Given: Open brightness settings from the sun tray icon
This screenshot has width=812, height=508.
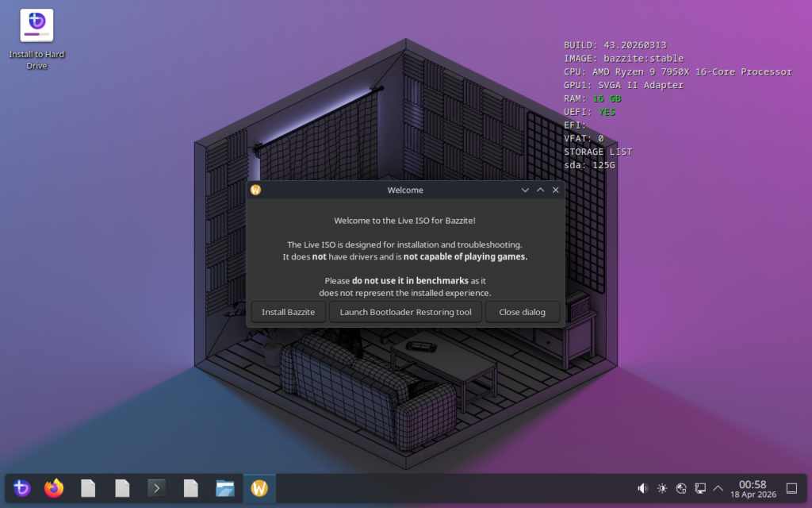Looking at the screenshot, I should [x=662, y=488].
